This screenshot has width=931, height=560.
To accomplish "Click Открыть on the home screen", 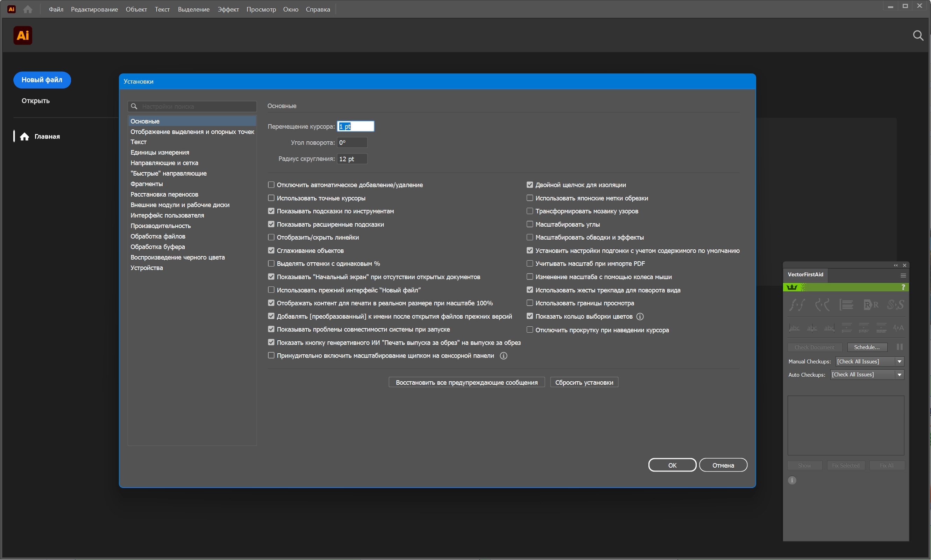I will point(35,101).
